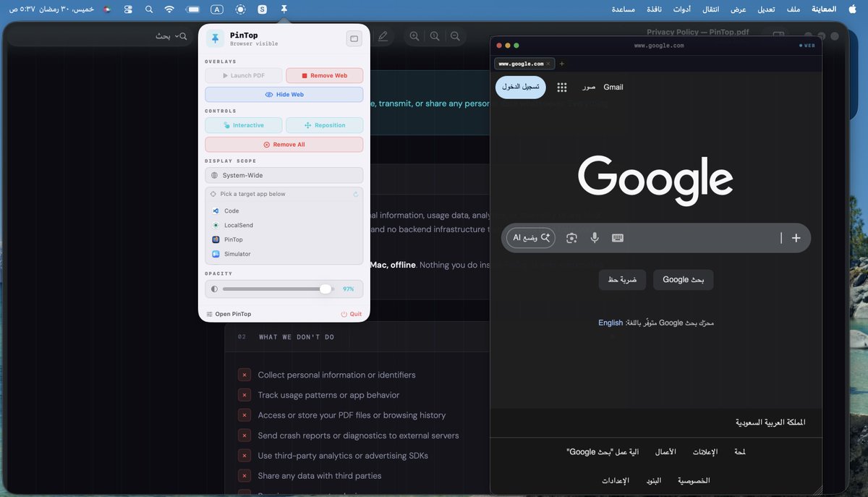The image size is (868, 497).
Task: Toggle the PinTop panel window-mode icon button
Action: [354, 39]
